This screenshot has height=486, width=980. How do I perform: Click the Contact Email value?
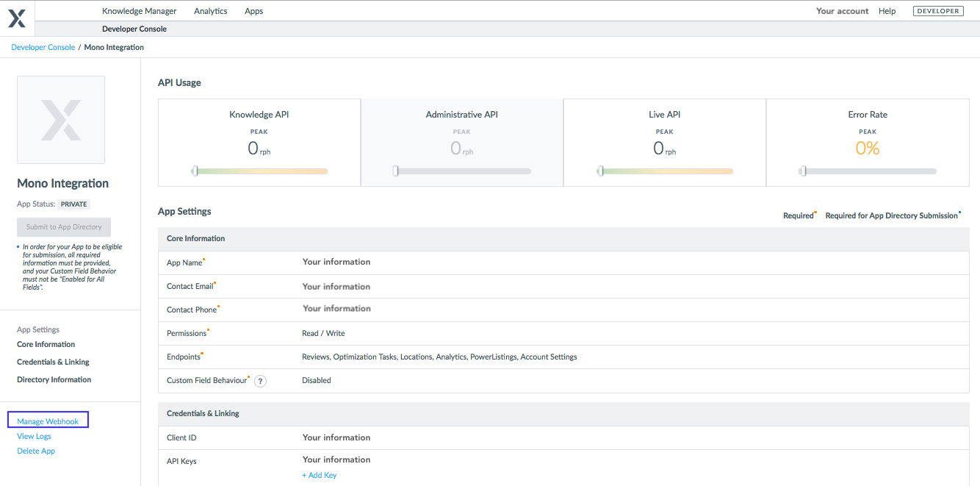click(x=336, y=287)
